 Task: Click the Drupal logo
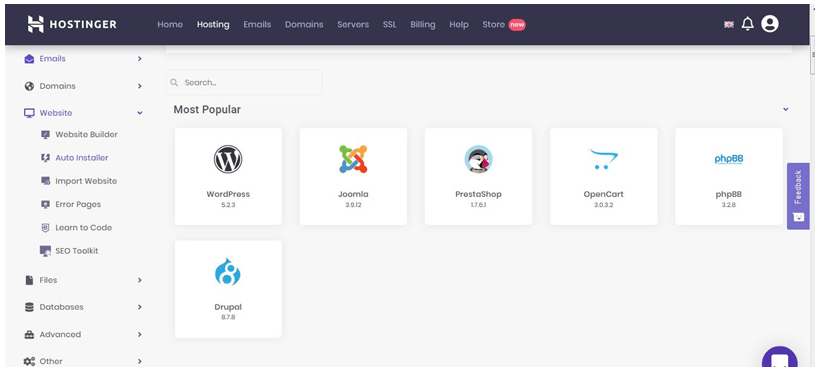click(228, 272)
